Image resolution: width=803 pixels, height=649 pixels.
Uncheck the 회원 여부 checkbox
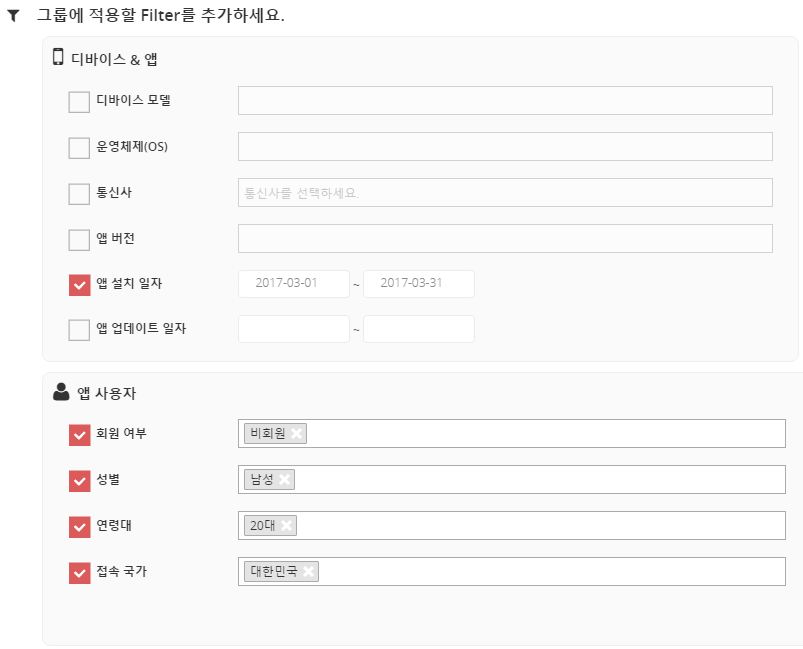[79, 435]
